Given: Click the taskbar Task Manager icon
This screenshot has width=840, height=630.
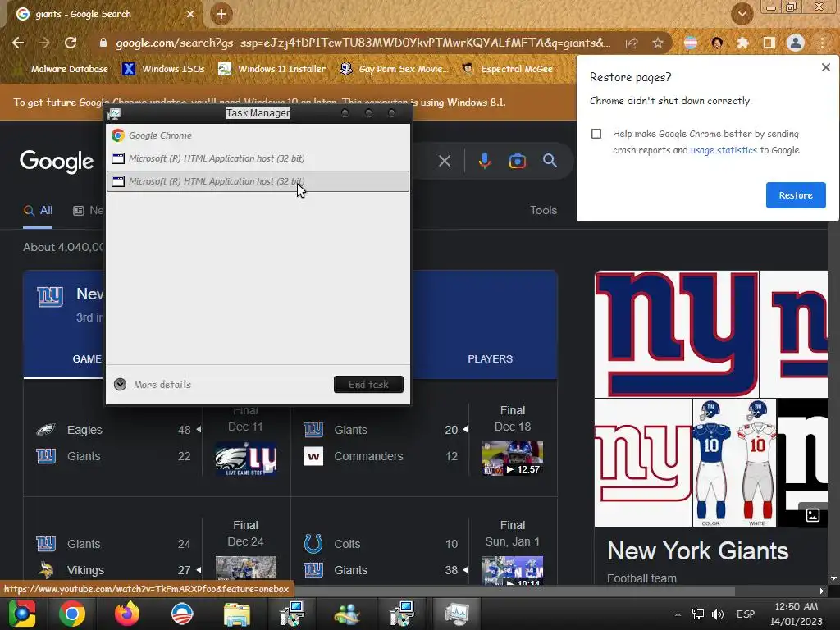Looking at the screenshot, I should [x=456, y=614].
